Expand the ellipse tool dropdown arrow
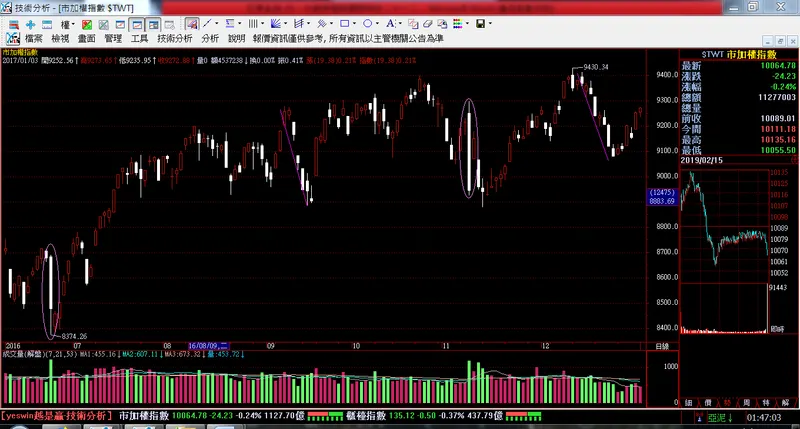800x429 pixels. click(377, 23)
